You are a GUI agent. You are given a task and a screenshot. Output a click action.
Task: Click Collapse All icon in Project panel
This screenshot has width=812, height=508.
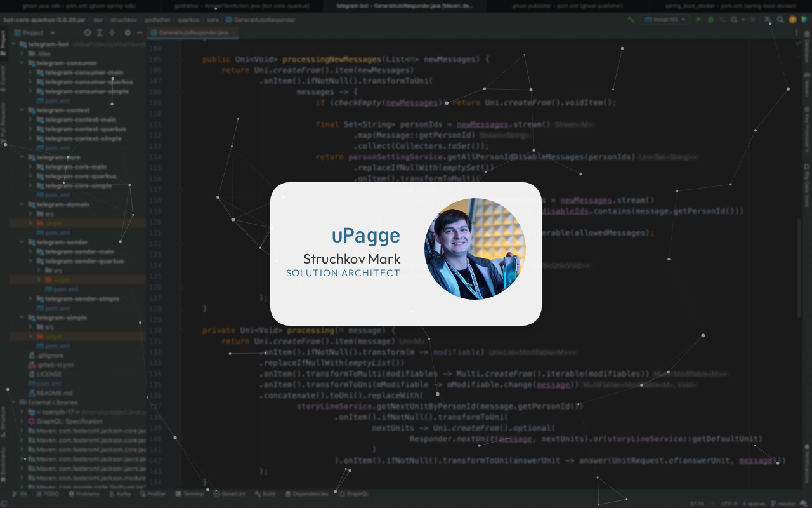click(112, 33)
